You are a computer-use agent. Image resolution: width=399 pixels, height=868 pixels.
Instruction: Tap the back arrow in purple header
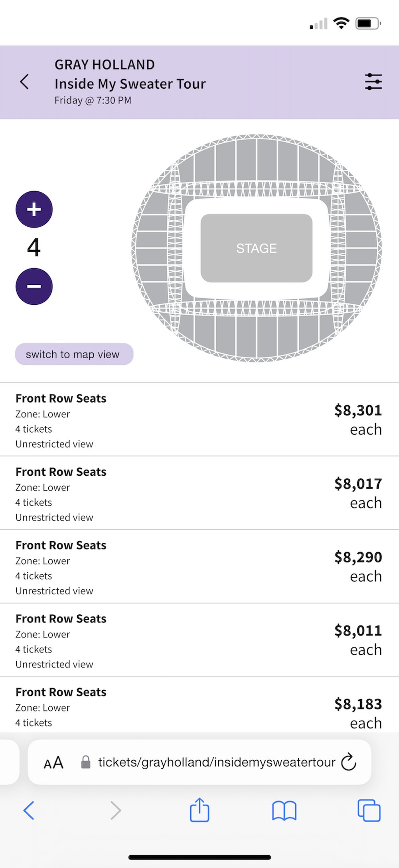[24, 82]
